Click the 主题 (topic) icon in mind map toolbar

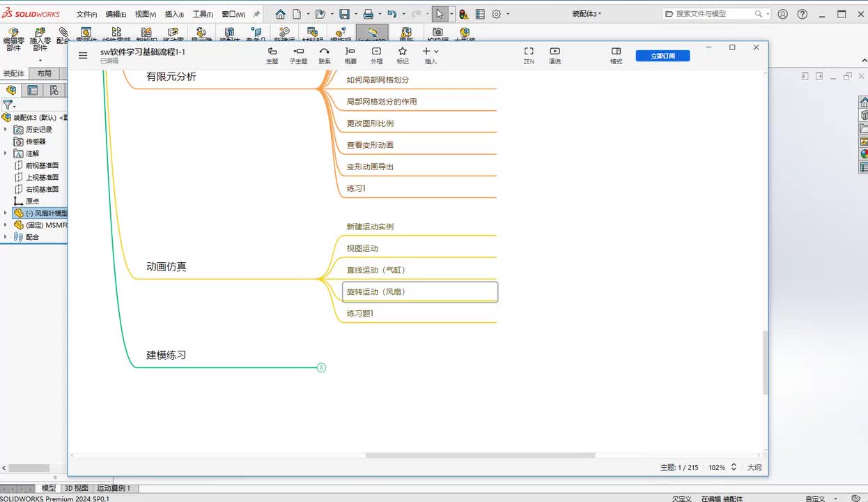pyautogui.click(x=272, y=54)
